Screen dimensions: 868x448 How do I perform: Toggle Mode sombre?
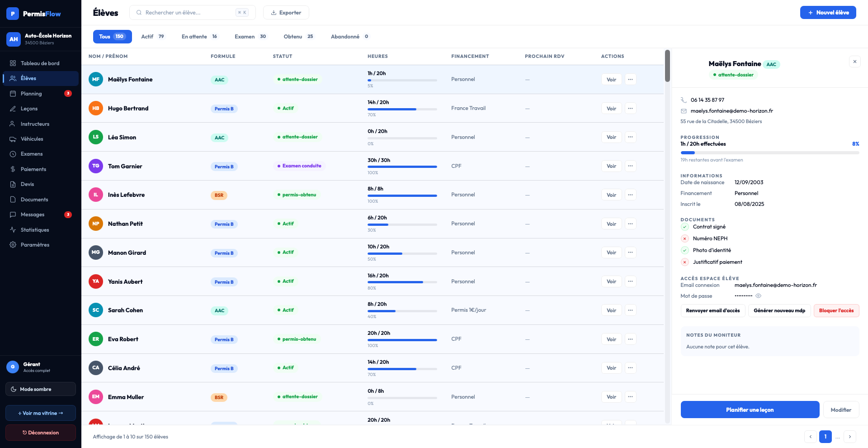coord(41,389)
